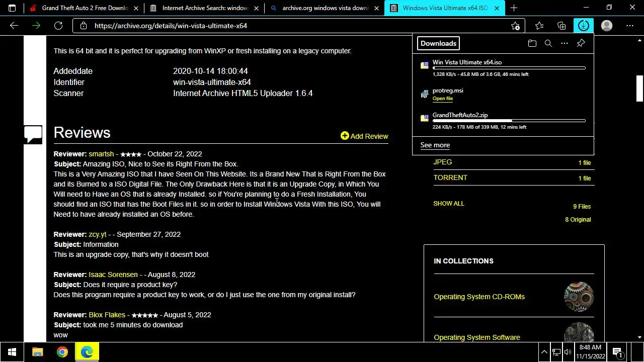Close the Windows Vista Ultimate tab
644x362 pixels.
click(x=497, y=8)
